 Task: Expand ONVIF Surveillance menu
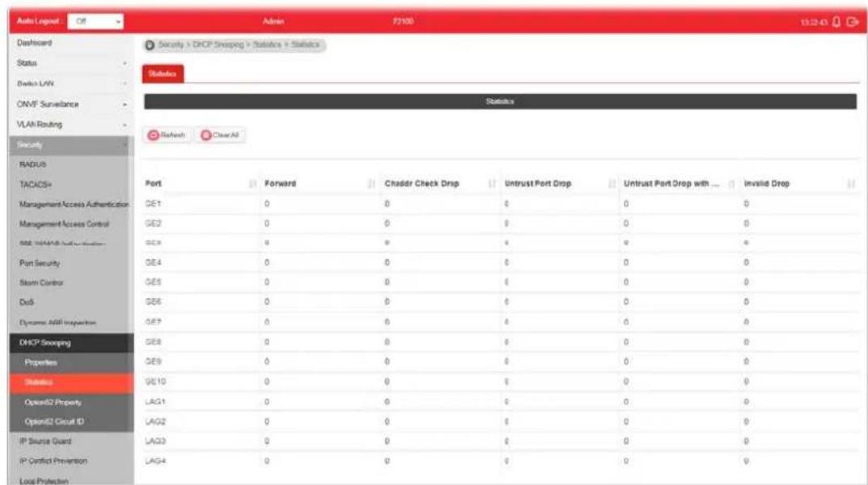pos(71,104)
